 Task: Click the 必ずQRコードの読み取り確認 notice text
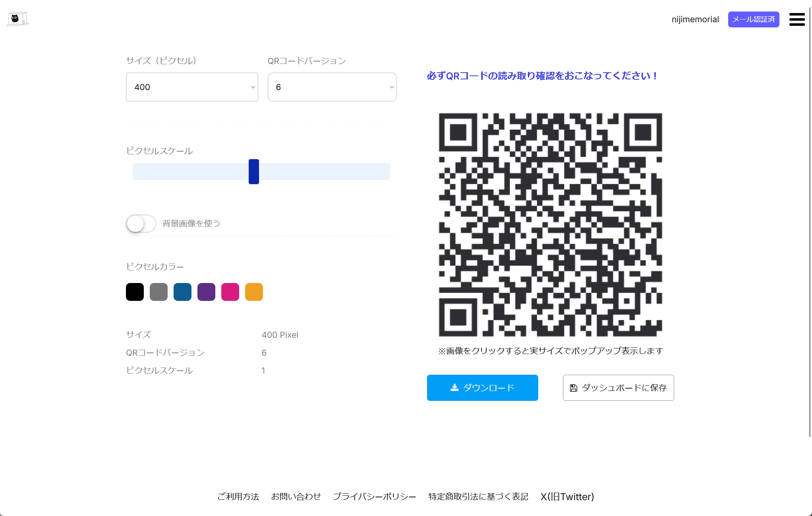pos(542,76)
